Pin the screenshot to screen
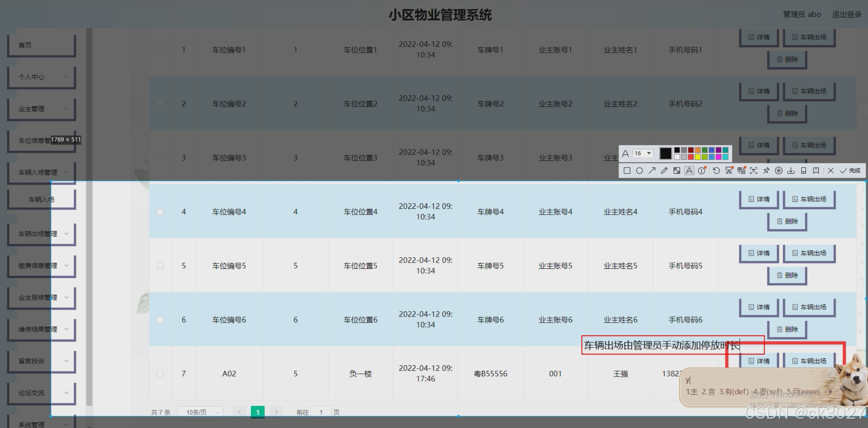 click(766, 171)
